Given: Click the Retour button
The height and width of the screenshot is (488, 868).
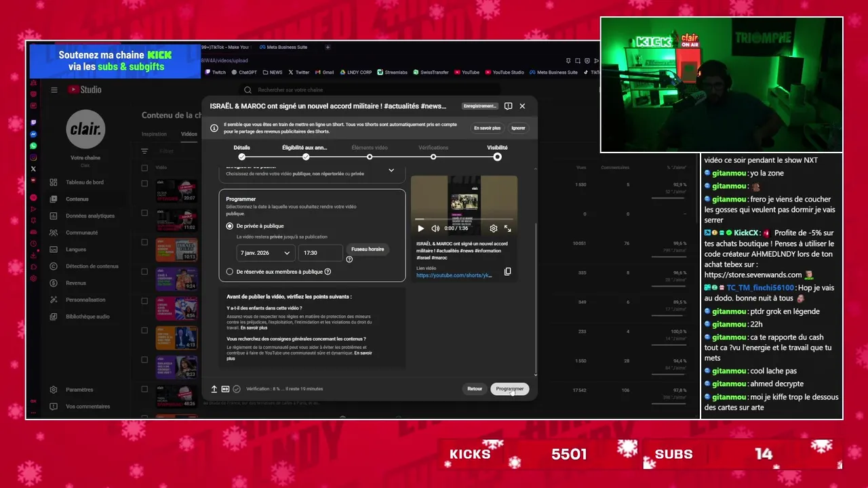Looking at the screenshot, I should click(475, 389).
